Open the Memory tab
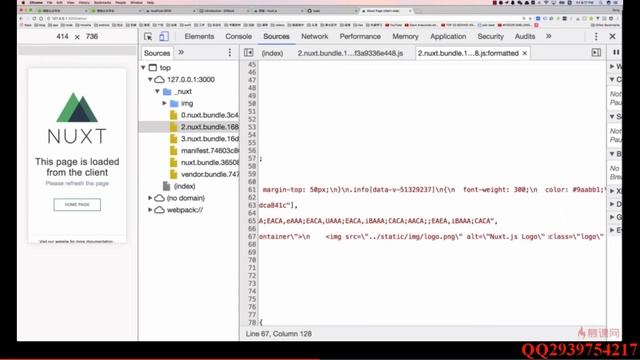640x360 pixels. [x=405, y=36]
